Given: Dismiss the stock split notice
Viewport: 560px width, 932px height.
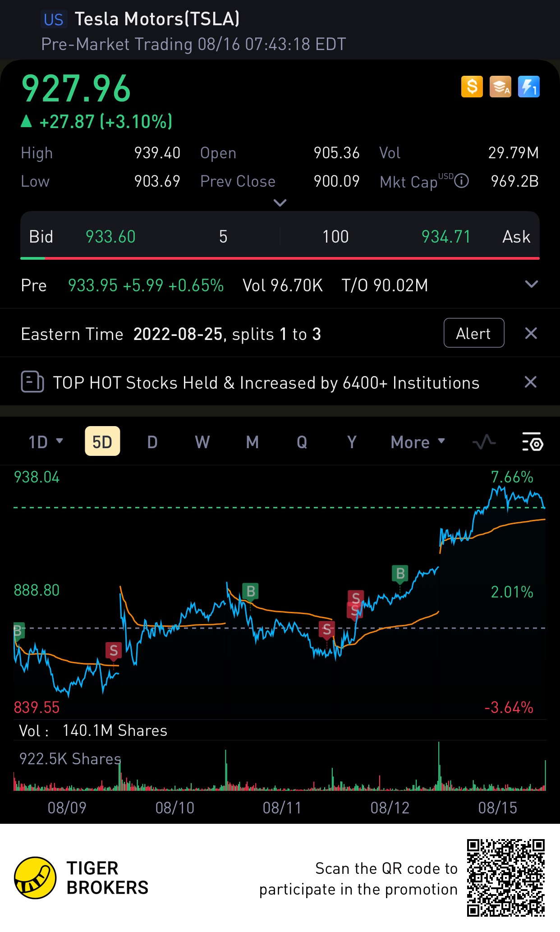Looking at the screenshot, I should tap(531, 334).
